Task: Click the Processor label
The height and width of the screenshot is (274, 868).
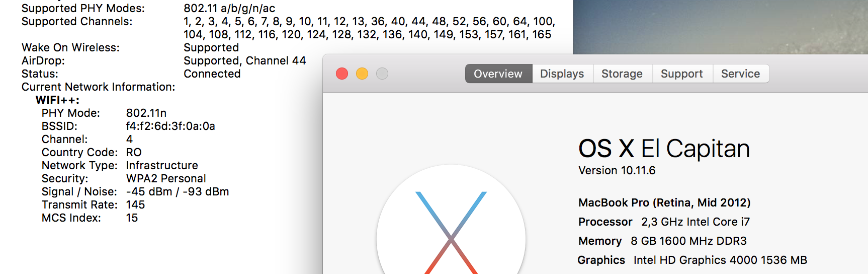Action: [605, 222]
